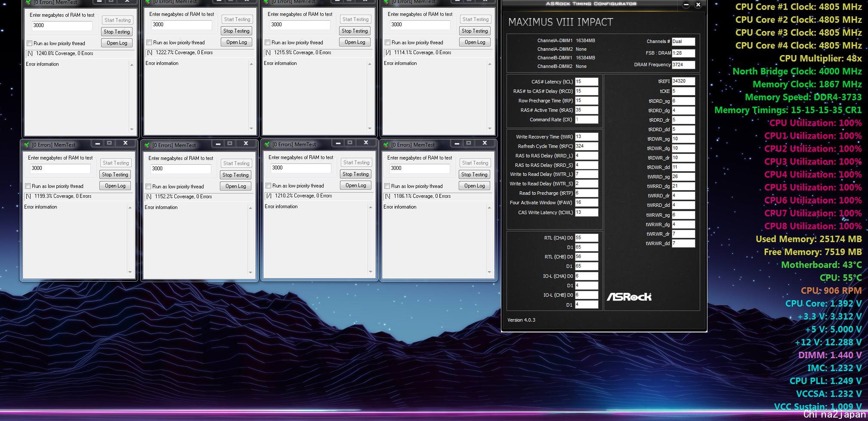Click RAM megabytes field in 1186.1% coverage MemTest
This screenshot has height=421, width=868.
point(419,168)
